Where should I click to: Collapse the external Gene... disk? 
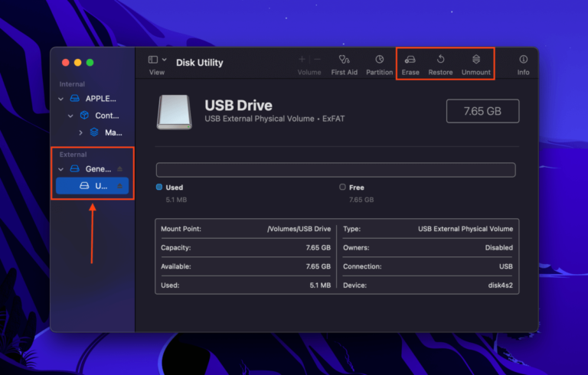click(60, 169)
